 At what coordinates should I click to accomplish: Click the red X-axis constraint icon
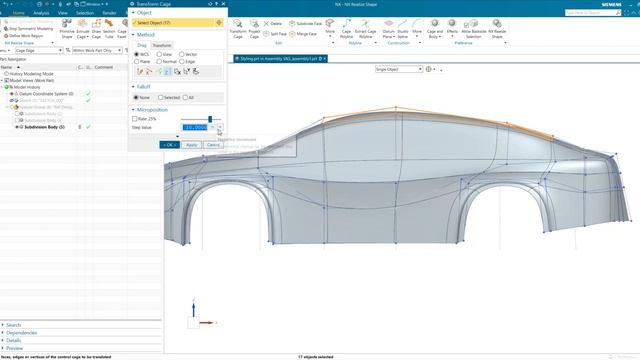(149, 71)
